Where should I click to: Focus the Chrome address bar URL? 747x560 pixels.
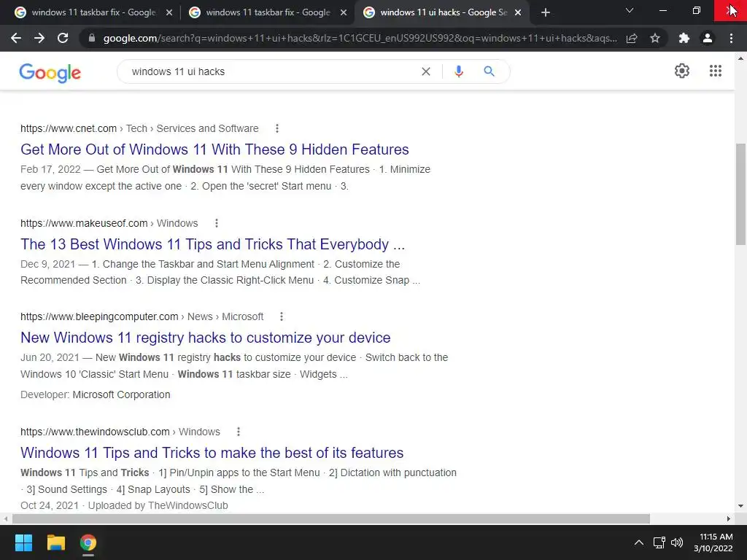(x=360, y=38)
